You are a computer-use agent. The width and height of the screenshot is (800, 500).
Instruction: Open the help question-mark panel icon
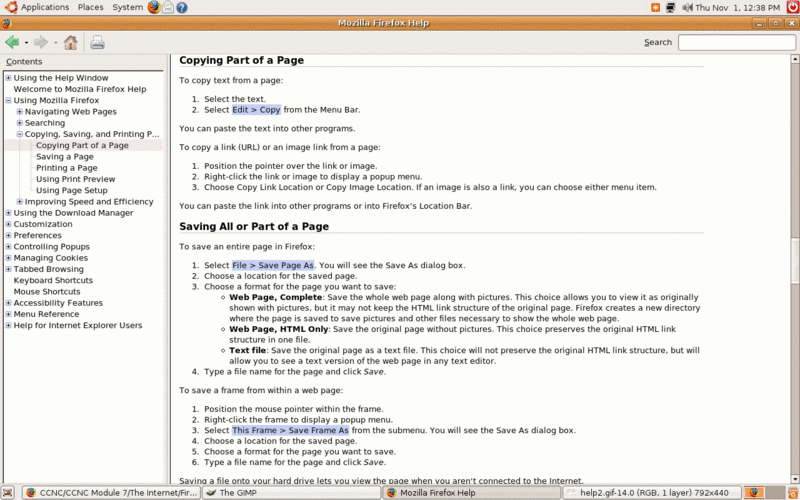point(182,8)
